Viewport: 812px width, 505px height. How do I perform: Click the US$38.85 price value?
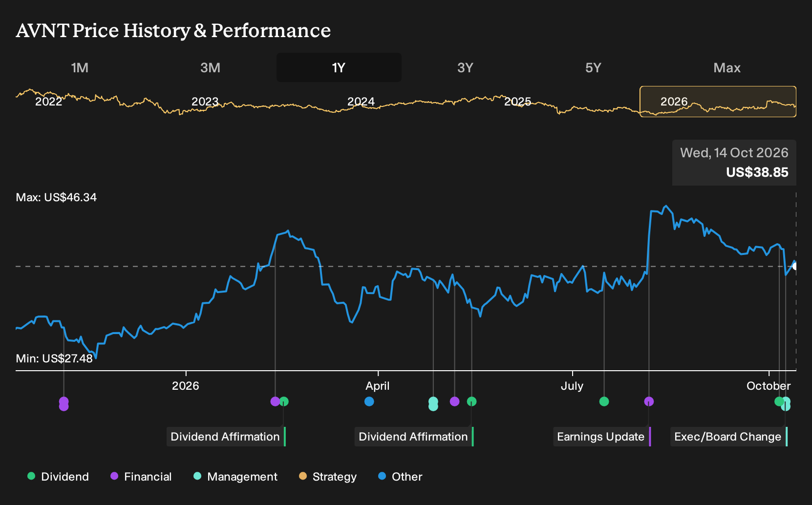click(757, 172)
